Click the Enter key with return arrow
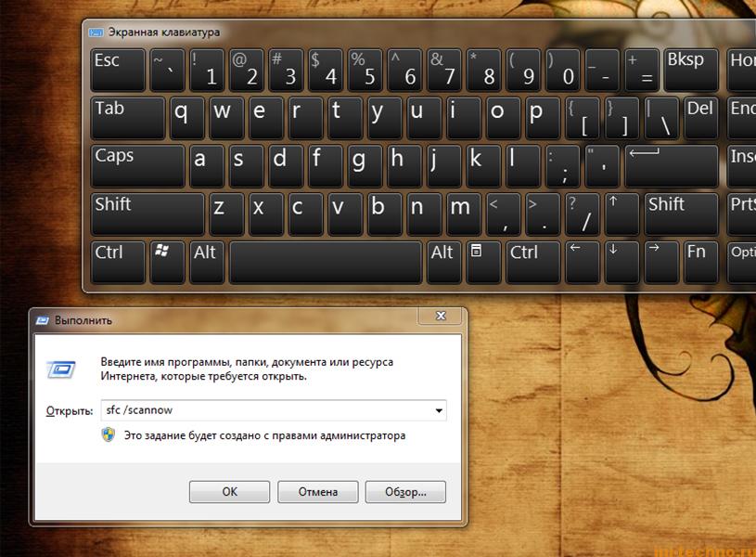 coord(672,166)
